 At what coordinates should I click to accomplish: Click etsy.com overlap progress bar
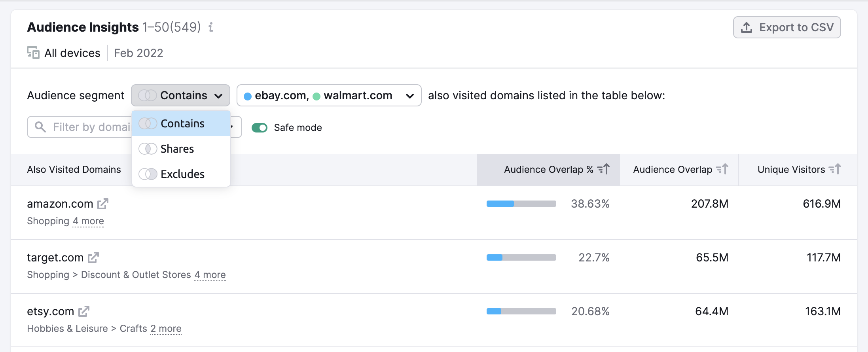tap(521, 311)
